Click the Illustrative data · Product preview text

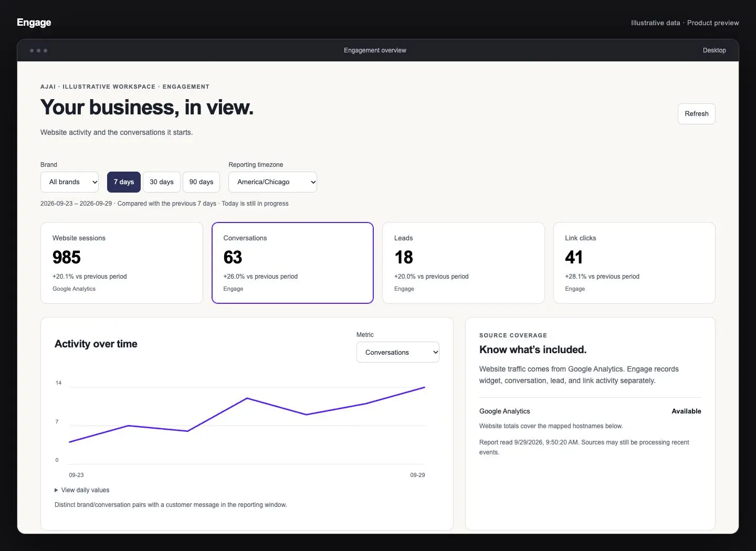685,23
